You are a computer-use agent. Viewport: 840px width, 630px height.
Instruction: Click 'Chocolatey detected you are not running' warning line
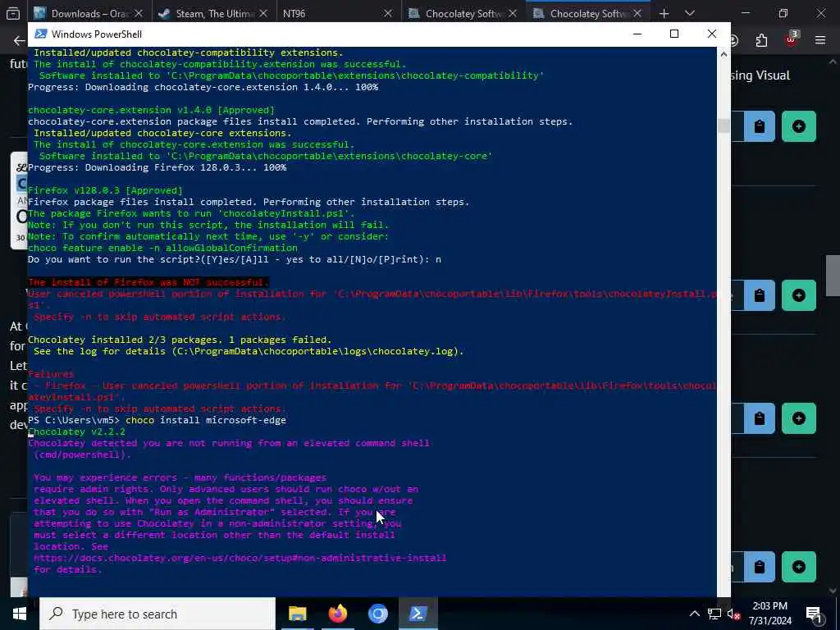click(229, 443)
